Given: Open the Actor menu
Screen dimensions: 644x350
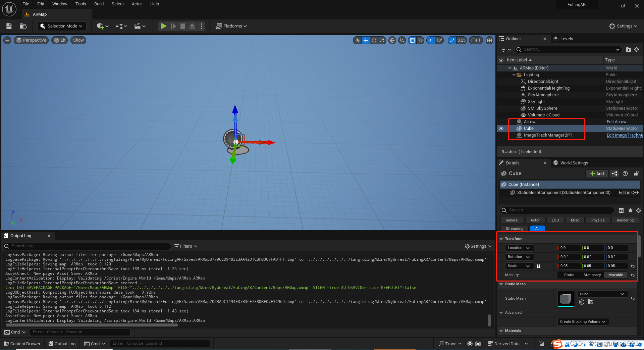Looking at the screenshot, I should tap(137, 4).
